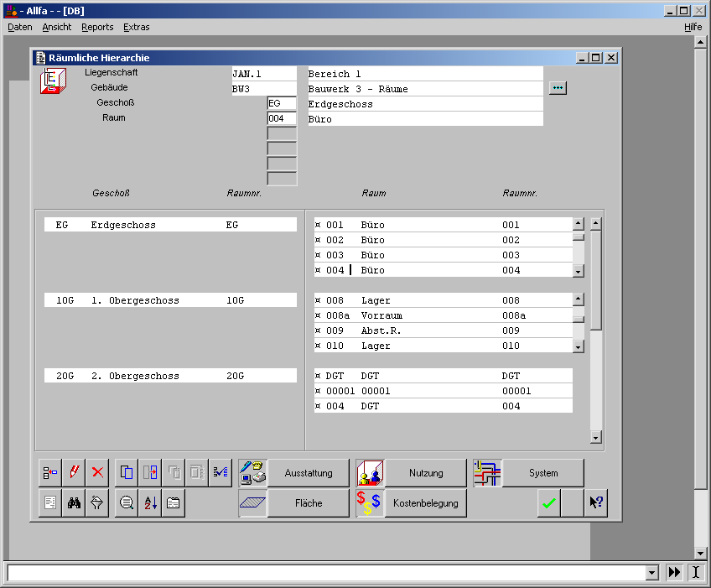Image resolution: width=711 pixels, height=588 pixels.
Task: Select the 00001 room row
Action: tap(444, 390)
